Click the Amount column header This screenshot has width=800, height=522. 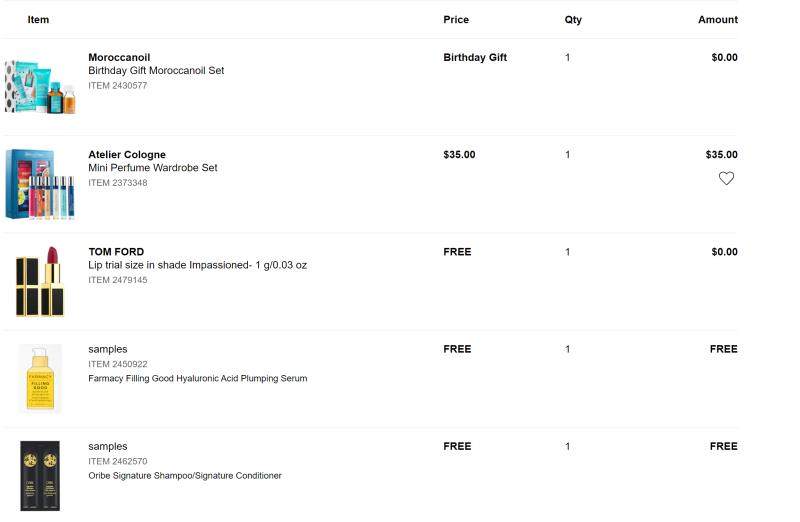(717, 20)
